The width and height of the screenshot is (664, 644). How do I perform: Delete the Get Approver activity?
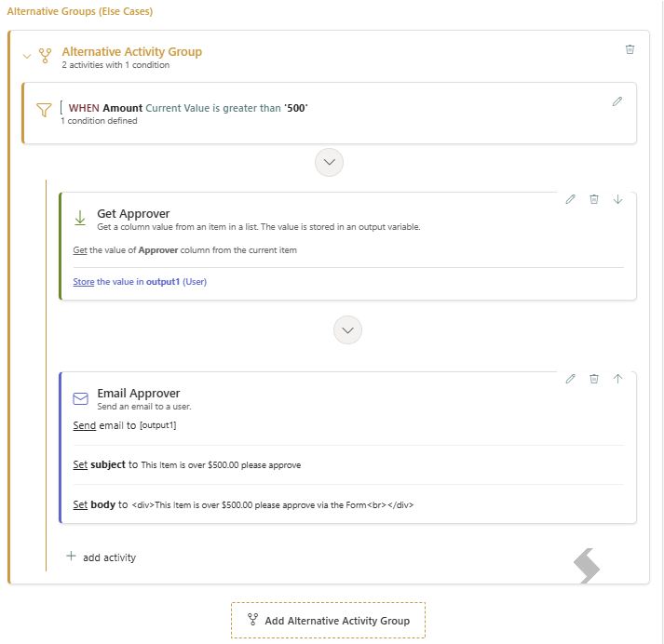coord(594,199)
